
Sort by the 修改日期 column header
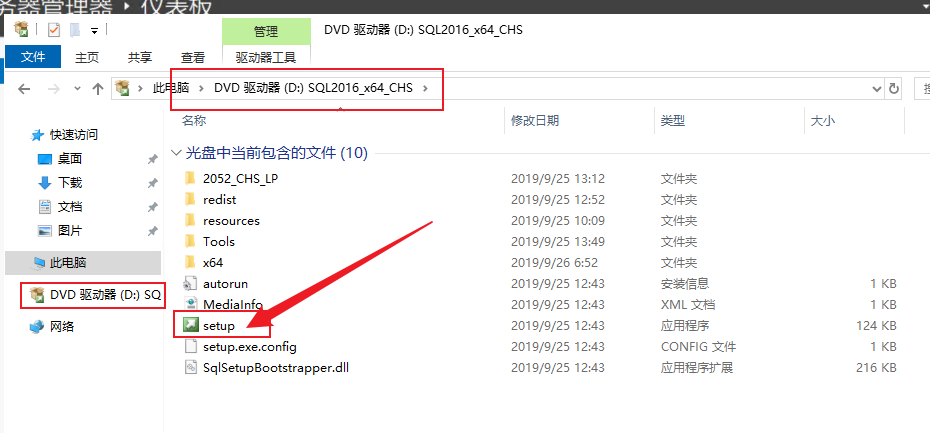(535, 121)
